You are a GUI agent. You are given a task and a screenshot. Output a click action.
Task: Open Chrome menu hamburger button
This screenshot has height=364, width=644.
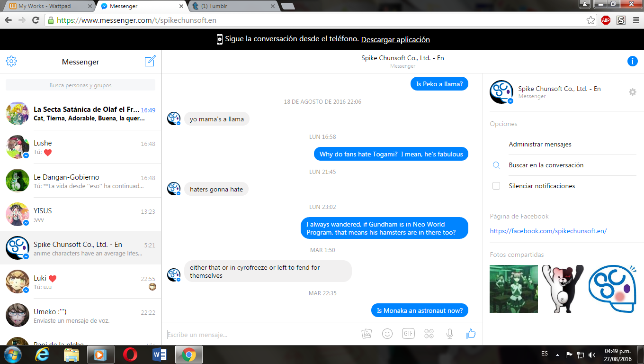point(635,20)
